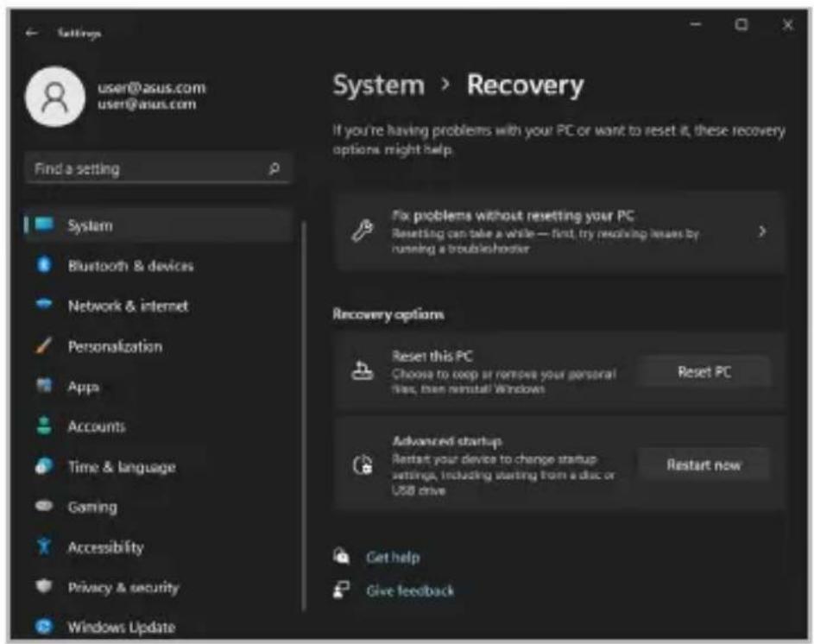This screenshot has width=814, height=644.
Task: Click the 'Advanced startup' title text
Action: pyautogui.click(x=447, y=441)
